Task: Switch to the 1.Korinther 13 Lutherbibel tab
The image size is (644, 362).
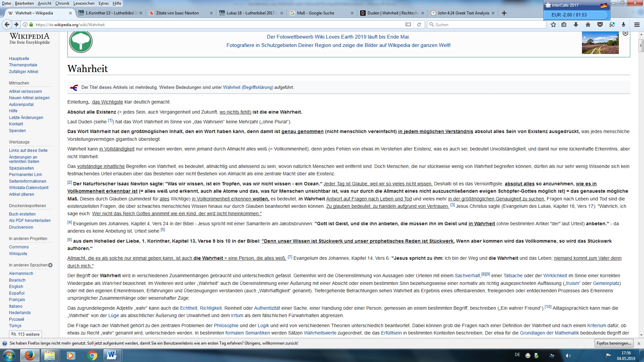Action: click(x=111, y=13)
